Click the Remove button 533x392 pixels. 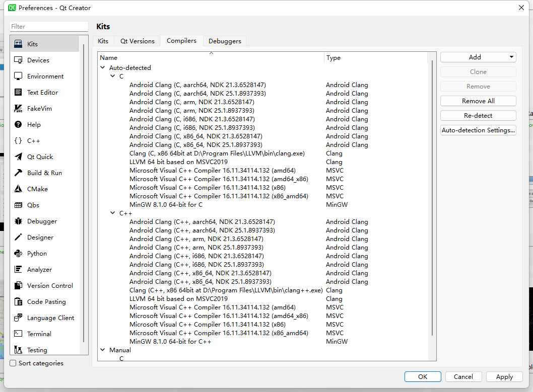tap(478, 86)
